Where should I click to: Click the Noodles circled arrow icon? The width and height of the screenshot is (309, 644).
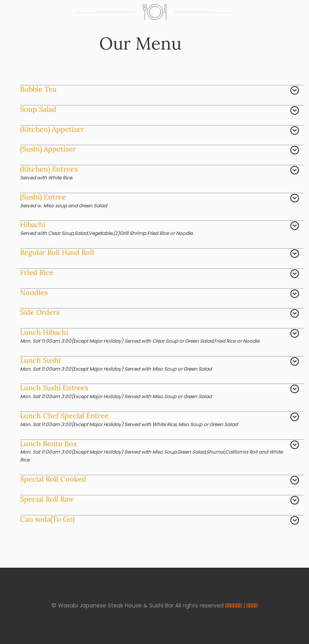(294, 294)
